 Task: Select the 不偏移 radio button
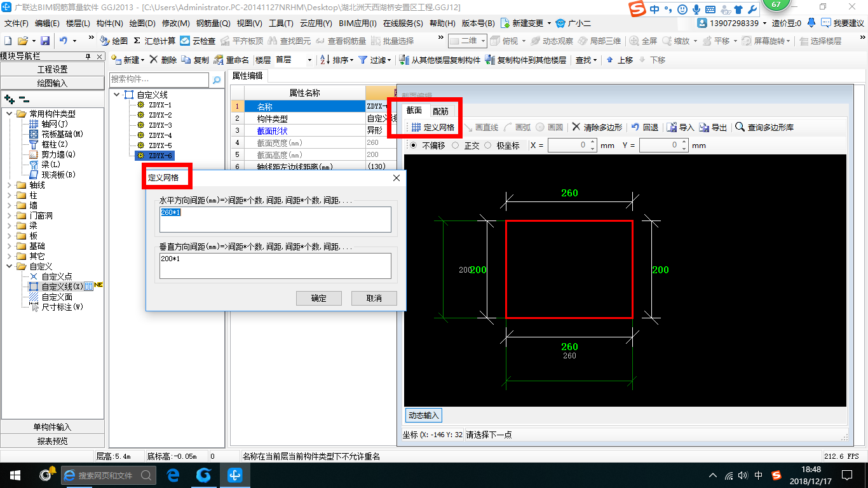414,146
